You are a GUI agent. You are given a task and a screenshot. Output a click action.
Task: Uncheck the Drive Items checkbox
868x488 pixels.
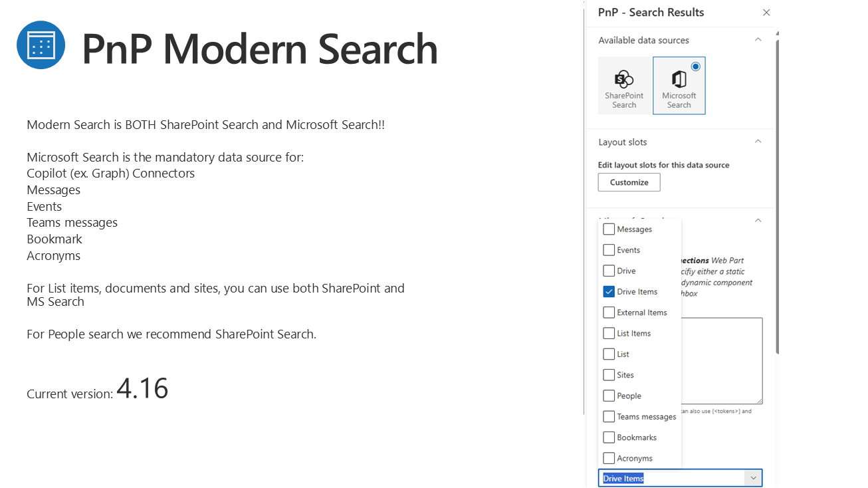tap(609, 292)
